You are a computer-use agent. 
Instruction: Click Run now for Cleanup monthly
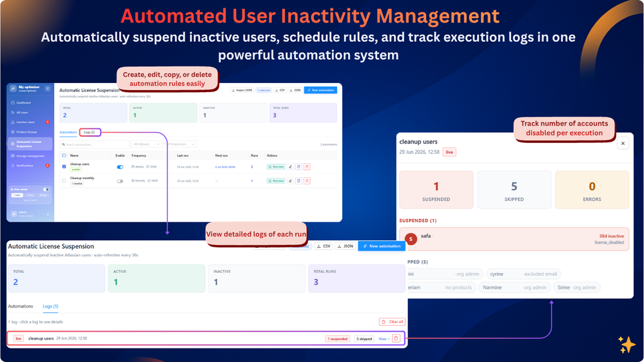coord(276,180)
